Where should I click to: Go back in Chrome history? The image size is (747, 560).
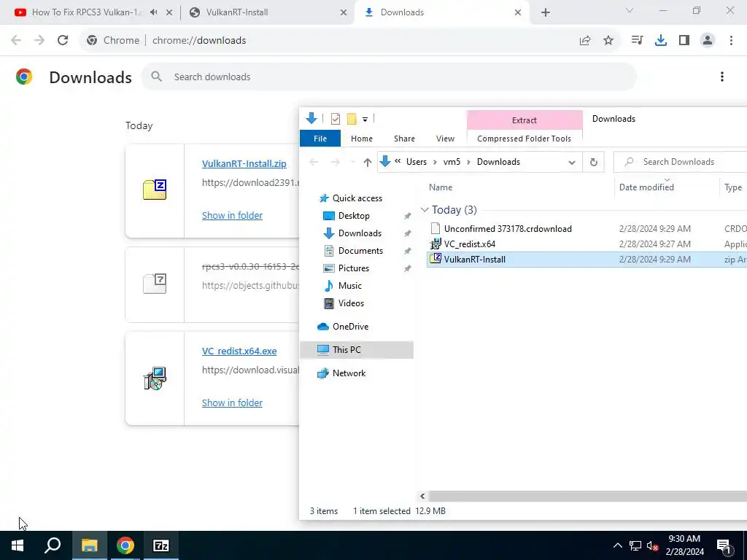point(16,41)
